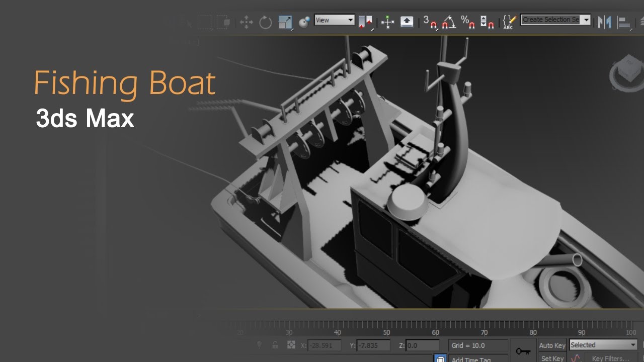Select the Rotate tool
Screen dimensions: 644x362
pos(265,22)
